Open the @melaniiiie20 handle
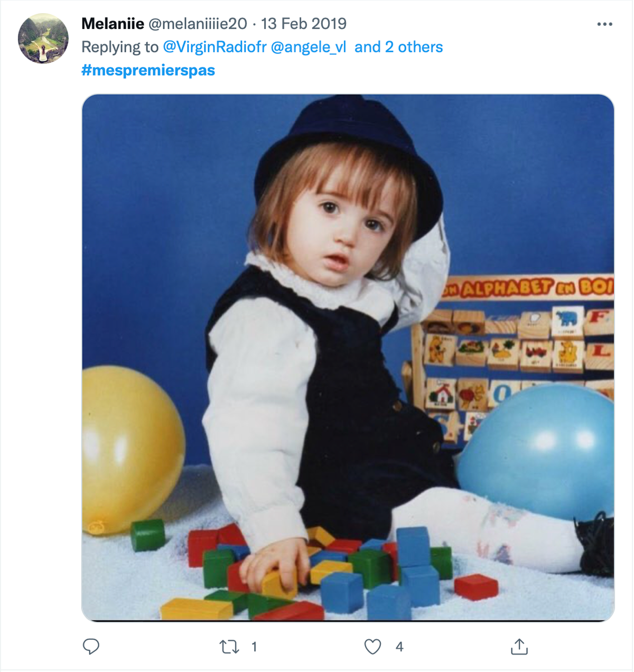This screenshot has height=672, width=634. pos(198,24)
